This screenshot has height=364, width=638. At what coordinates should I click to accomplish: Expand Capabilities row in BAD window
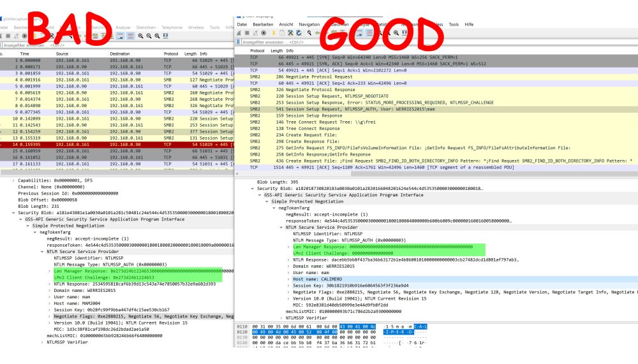(13, 180)
